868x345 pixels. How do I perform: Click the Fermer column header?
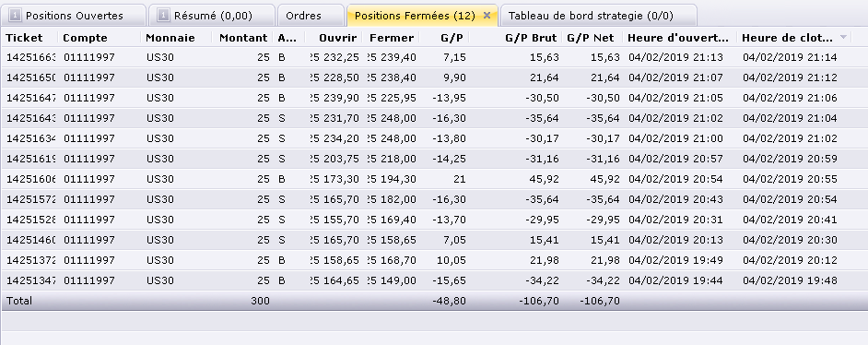(x=391, y=38)
